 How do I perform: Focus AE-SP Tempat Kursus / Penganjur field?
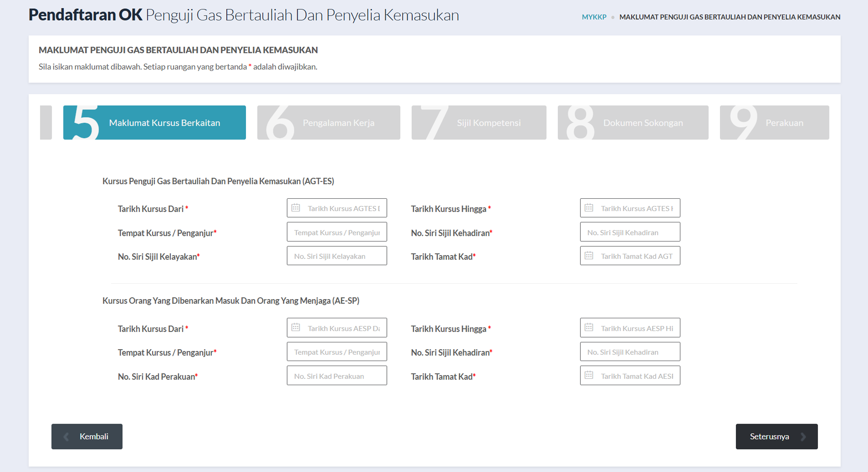(x=337, y=351)
